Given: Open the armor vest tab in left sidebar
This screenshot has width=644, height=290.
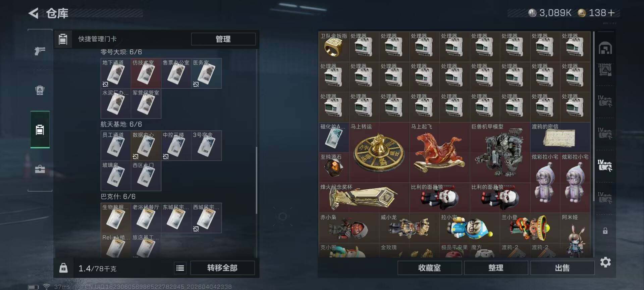Looking at the screenshot, I should pos(40,90).
